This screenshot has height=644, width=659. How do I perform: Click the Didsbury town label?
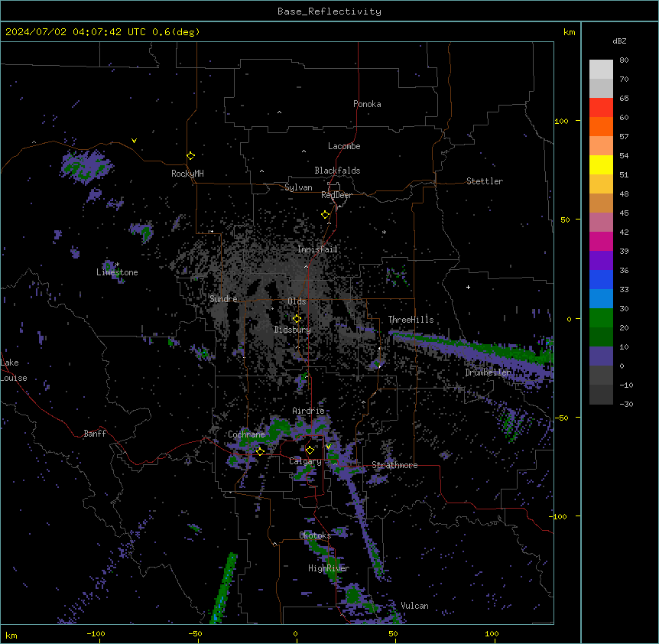point(293,330)
